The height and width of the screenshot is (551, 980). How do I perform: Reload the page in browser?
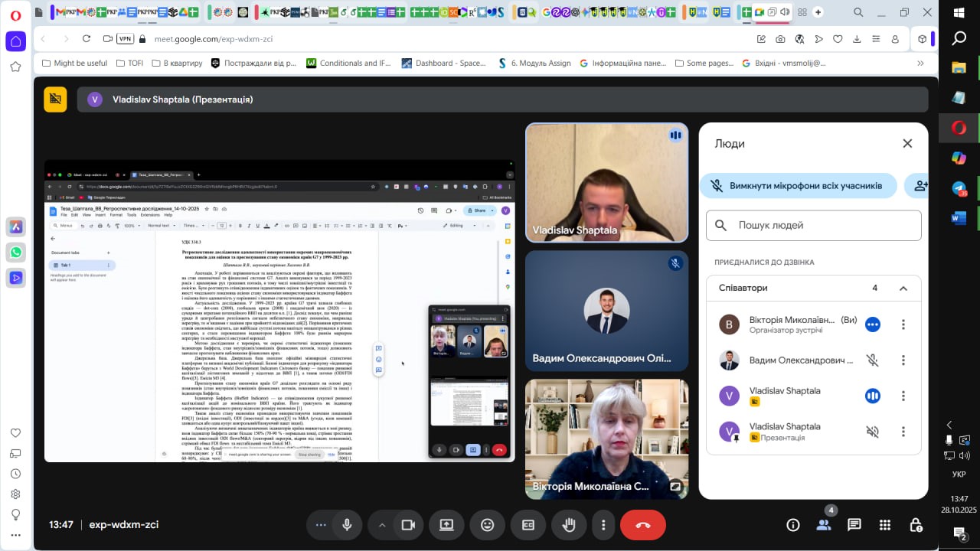(87, 39)
